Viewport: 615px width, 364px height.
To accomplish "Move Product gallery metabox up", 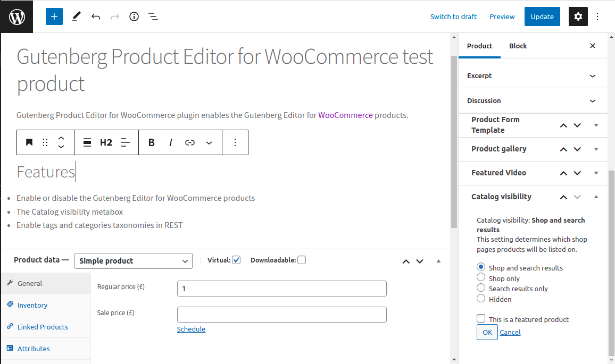I will pos(563,149).
